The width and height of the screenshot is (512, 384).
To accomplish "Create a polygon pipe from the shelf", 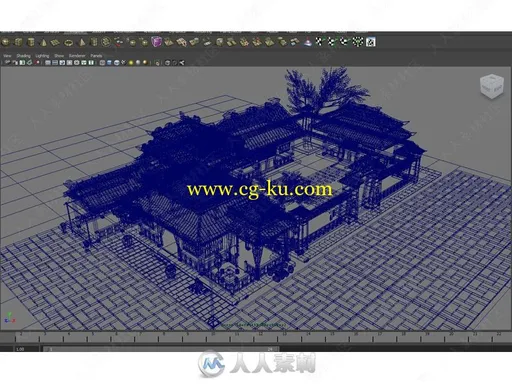I will click(x=94, y=42).
